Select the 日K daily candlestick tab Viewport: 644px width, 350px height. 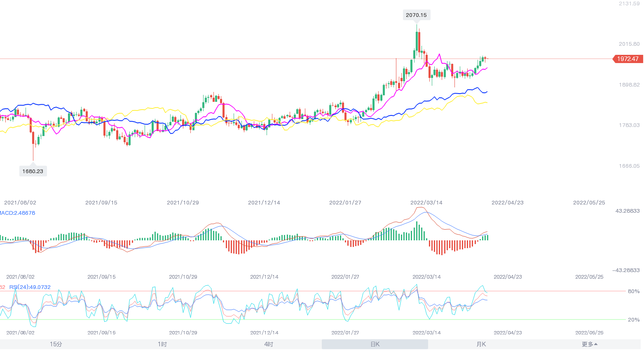click(375, 344)
